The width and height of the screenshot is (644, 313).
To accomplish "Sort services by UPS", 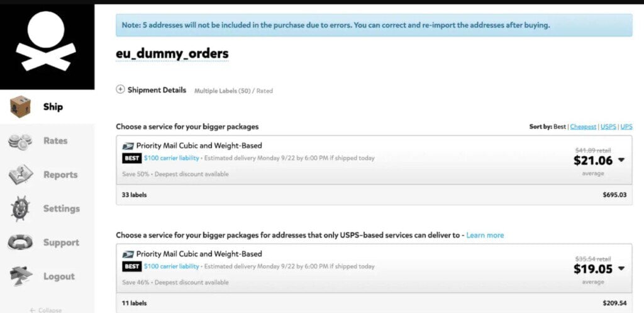I will point(626,127).
